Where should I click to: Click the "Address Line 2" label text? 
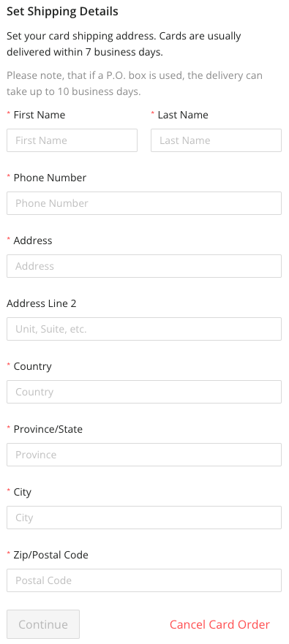point(42,303)
